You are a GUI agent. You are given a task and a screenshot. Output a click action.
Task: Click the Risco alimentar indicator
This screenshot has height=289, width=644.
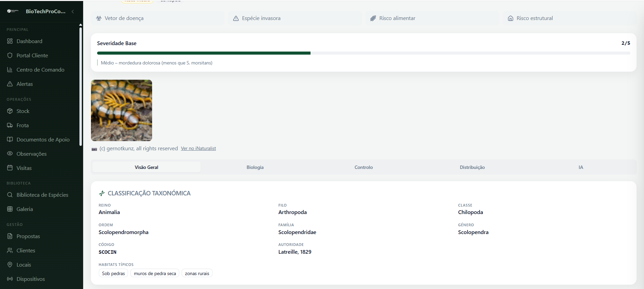433,18
